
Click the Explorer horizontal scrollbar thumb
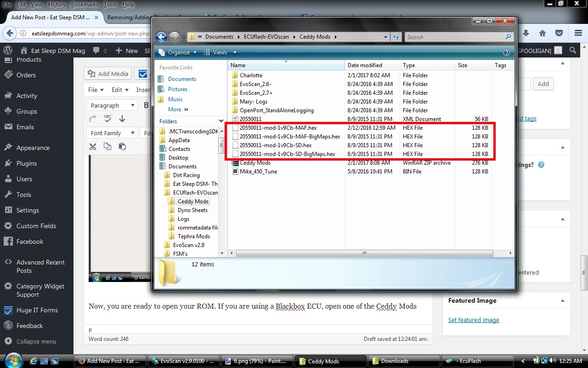click(x=364, y=253)
